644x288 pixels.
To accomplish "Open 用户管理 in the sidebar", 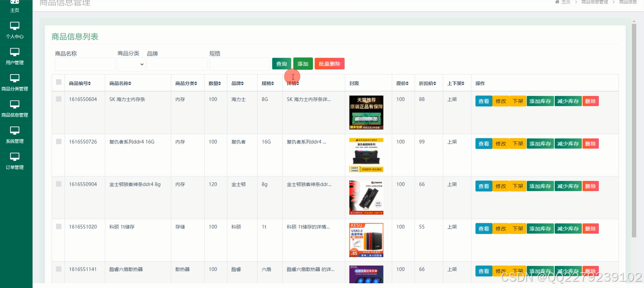I will [x=15, y=56].
